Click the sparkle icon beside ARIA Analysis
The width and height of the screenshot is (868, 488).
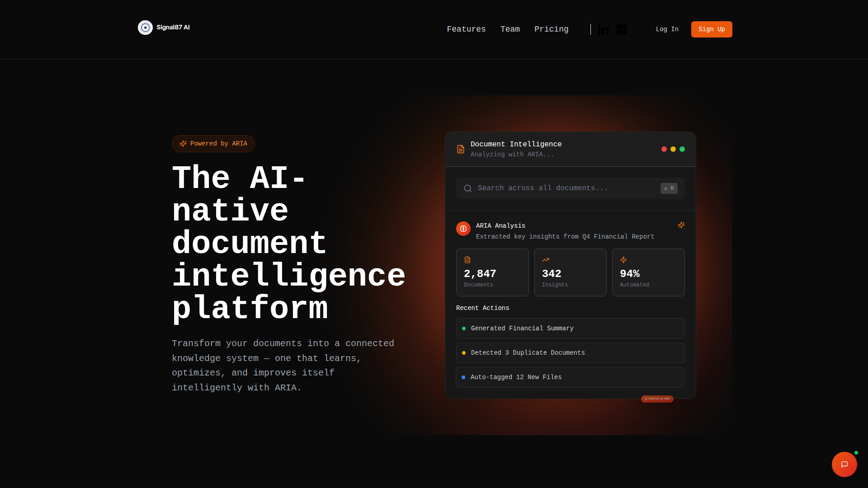click(x=681, y=225)
